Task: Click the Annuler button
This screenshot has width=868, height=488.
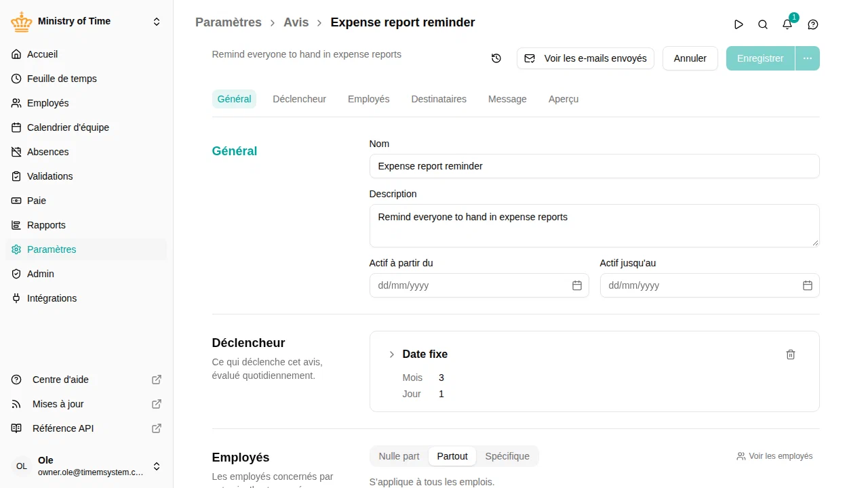Action: pos(690,58)
